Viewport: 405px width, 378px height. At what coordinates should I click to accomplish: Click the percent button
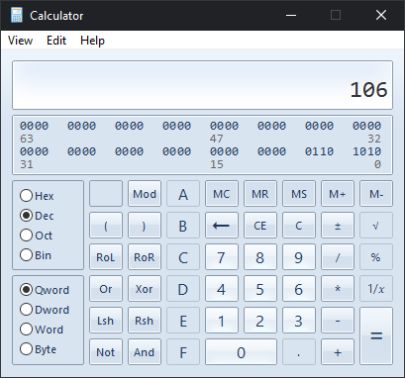(376, 257)
